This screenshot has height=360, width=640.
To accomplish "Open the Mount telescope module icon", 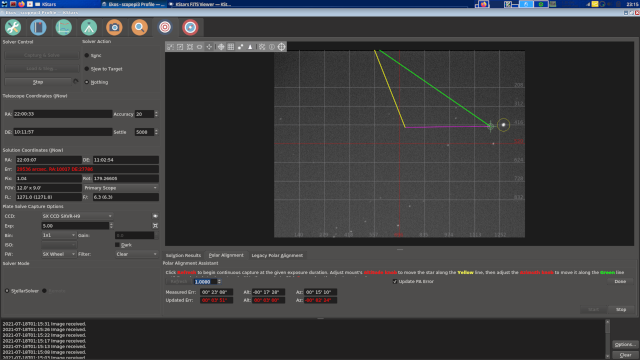I will tap(89, 27).
